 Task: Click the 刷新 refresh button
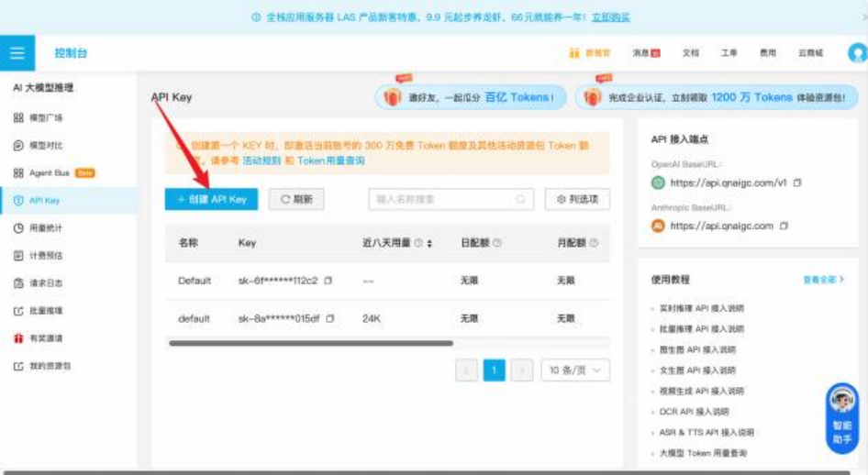point(296,199)
